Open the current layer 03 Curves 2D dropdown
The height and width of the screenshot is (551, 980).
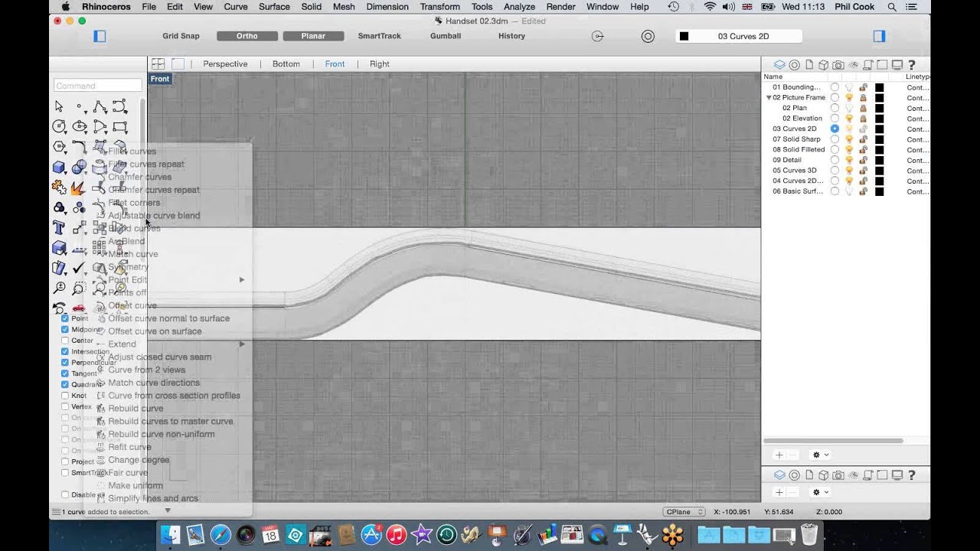click(x=739, y=36)
